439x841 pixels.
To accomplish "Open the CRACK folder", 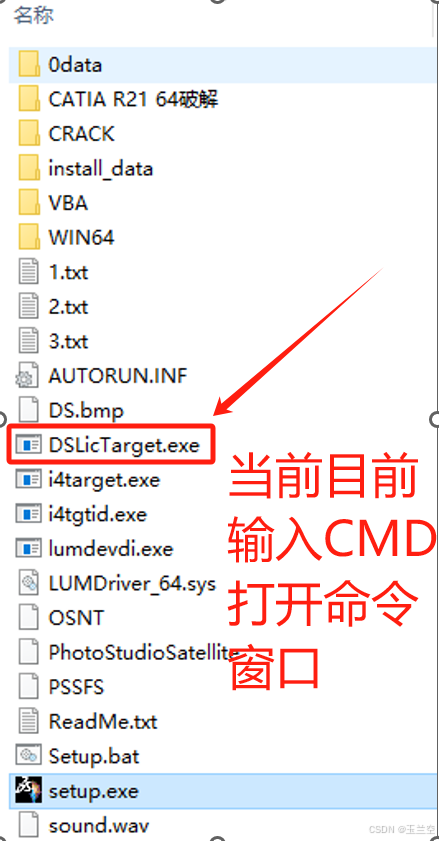I will pos(81,134).
